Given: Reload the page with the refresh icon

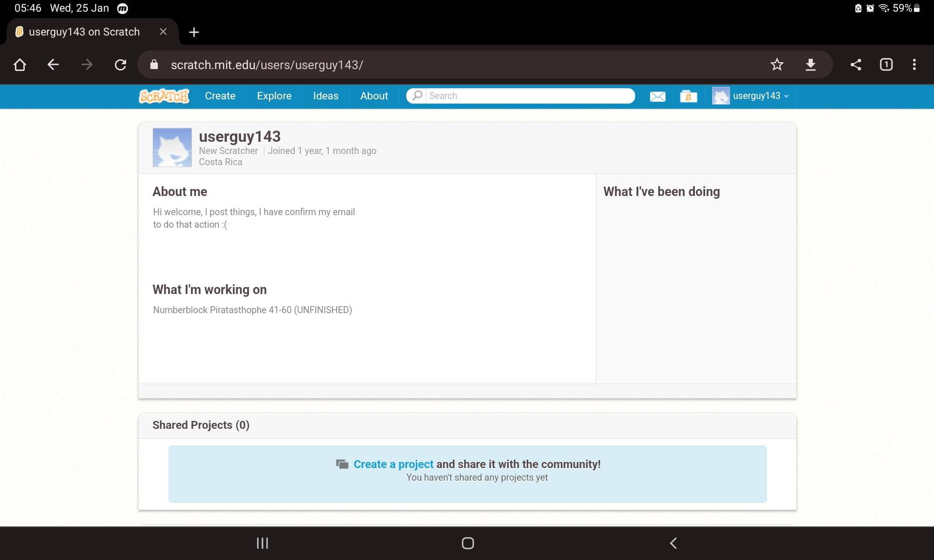Looking at the screenshot, I should (120, 64).
